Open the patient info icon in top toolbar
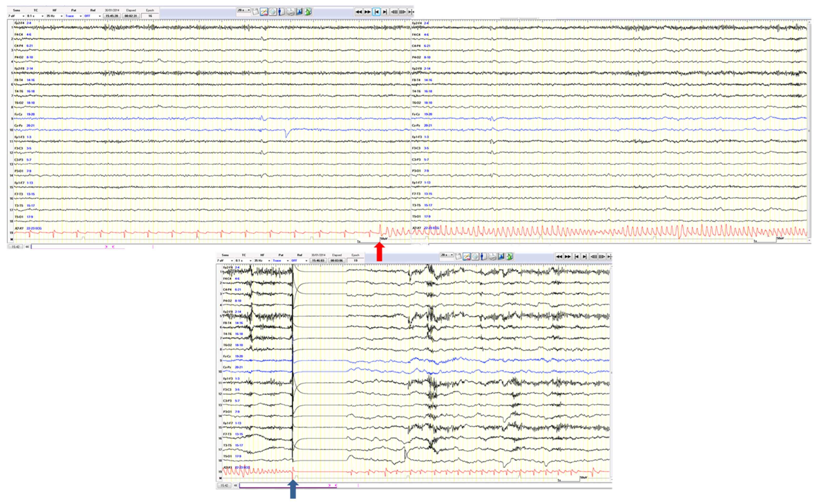The width and height of the screenshot is (817, 504). tap(281, 12)
